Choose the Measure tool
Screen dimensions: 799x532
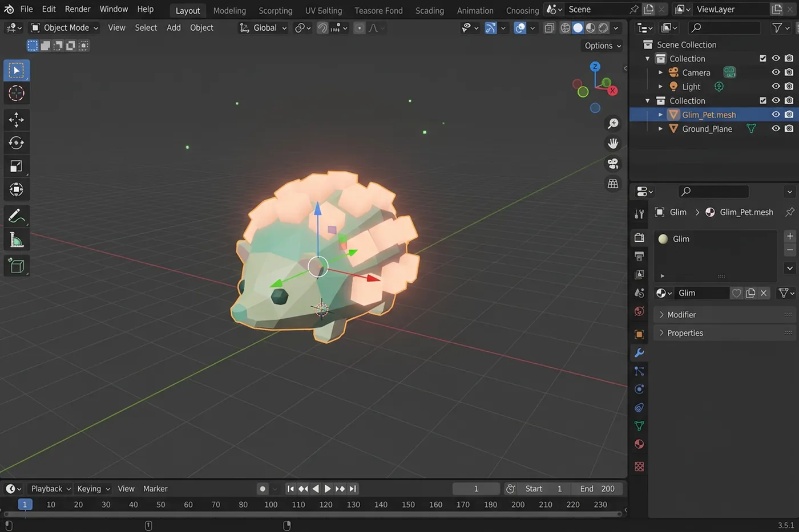[17, 240]
